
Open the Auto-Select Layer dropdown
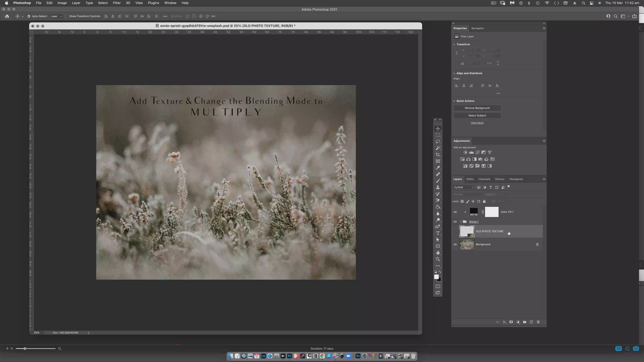pos(56,16)
